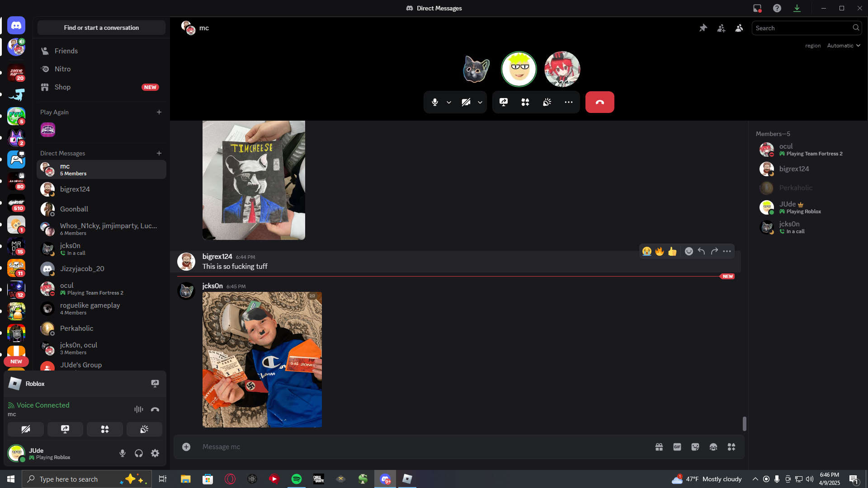Viewport: 868px width, 488px height.
Task: Disconnect from the call with red button
Action: click(599, 102)
